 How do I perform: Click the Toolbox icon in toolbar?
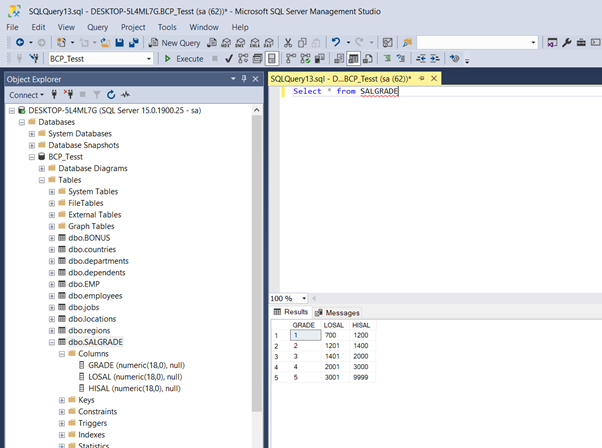point(581,42)
